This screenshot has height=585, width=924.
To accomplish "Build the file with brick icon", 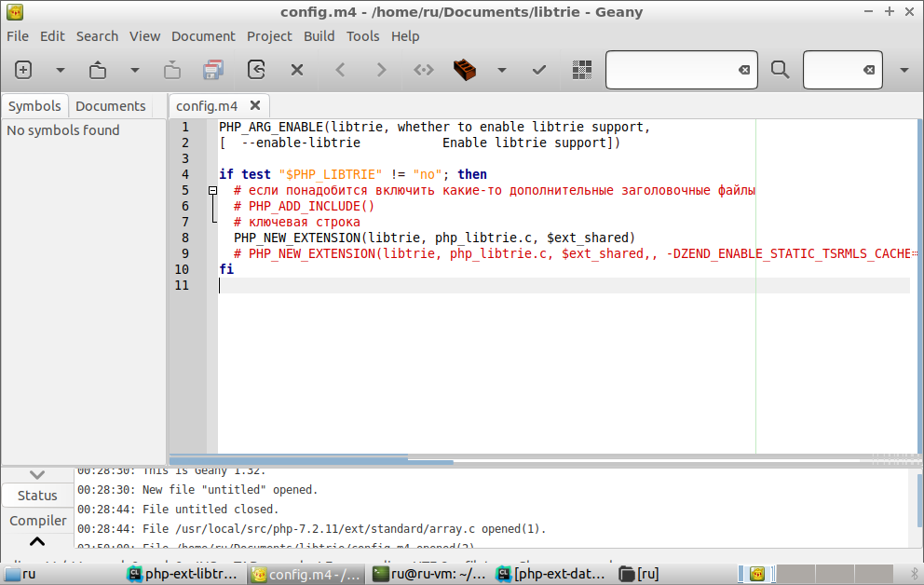I will [465, 70].
